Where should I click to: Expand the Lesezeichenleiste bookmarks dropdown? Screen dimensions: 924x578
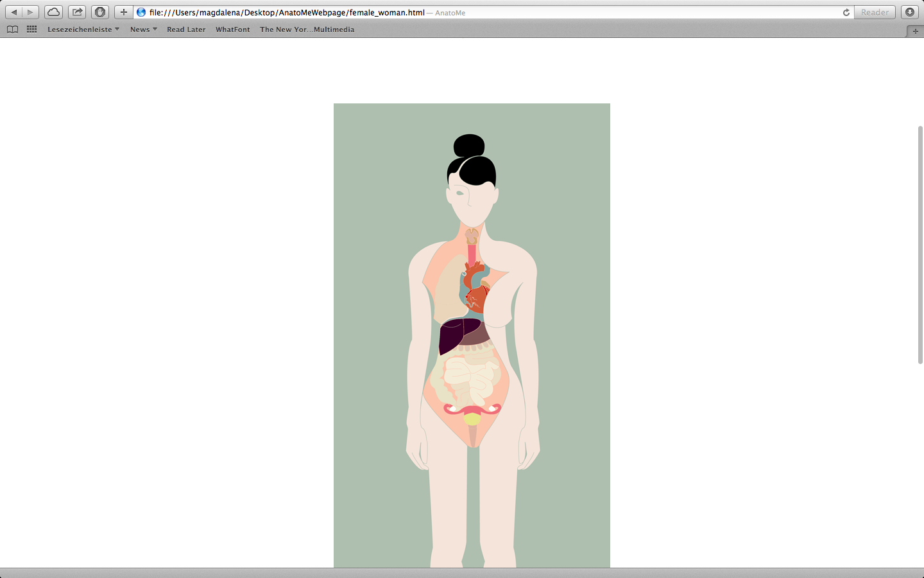coord(83,30)
